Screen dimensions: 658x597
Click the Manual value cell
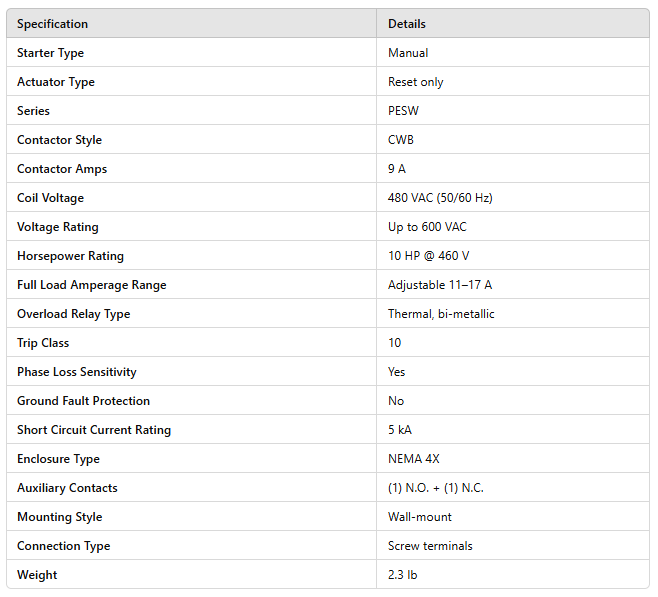pyautogui.click(x=408, y=53)
